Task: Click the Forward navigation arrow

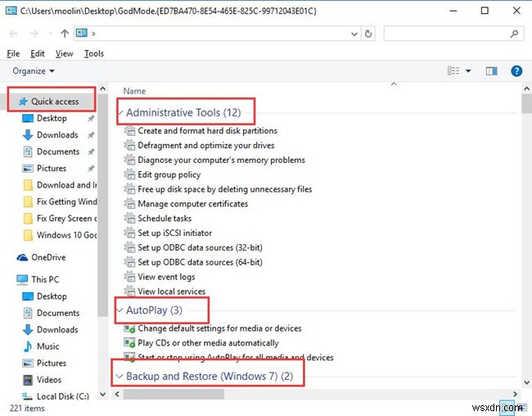Action: point(34,34)
